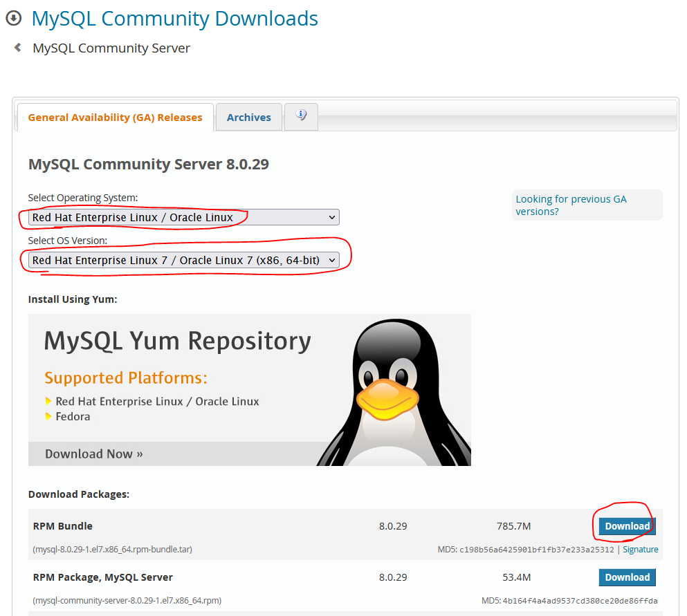
Task: Open the Signature link for the RPM Bundle
Action: tap(640, 549)
